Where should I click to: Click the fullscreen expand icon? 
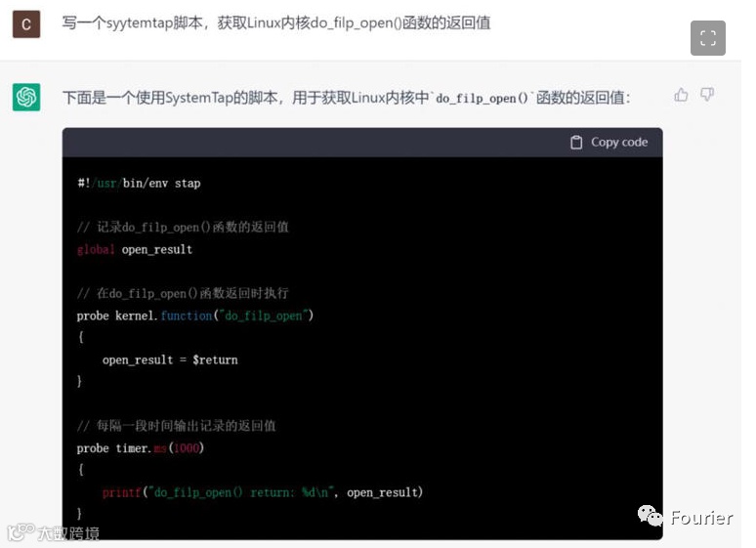coord(707,38)
